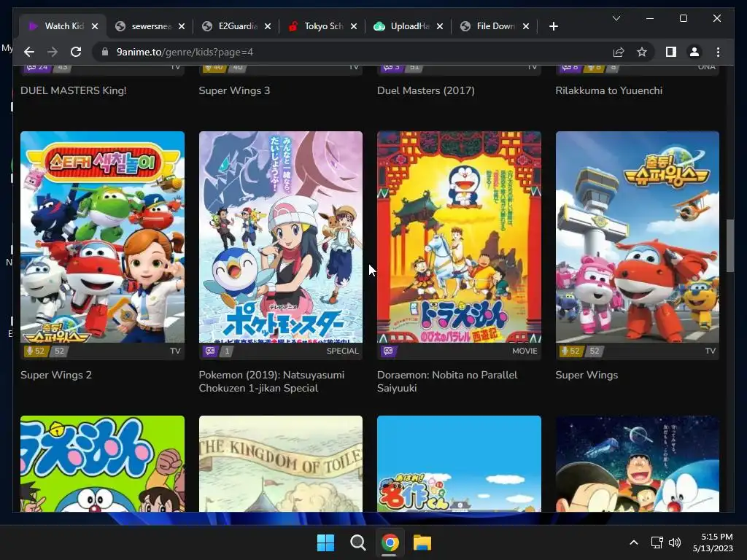
Task: View site info via the padlock icon
Action: pos(105,52)
